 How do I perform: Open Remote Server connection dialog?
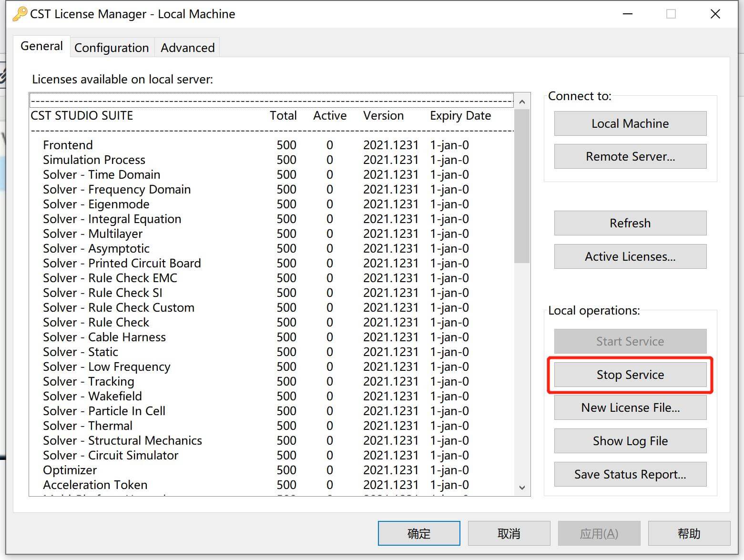tap(630, 156)
